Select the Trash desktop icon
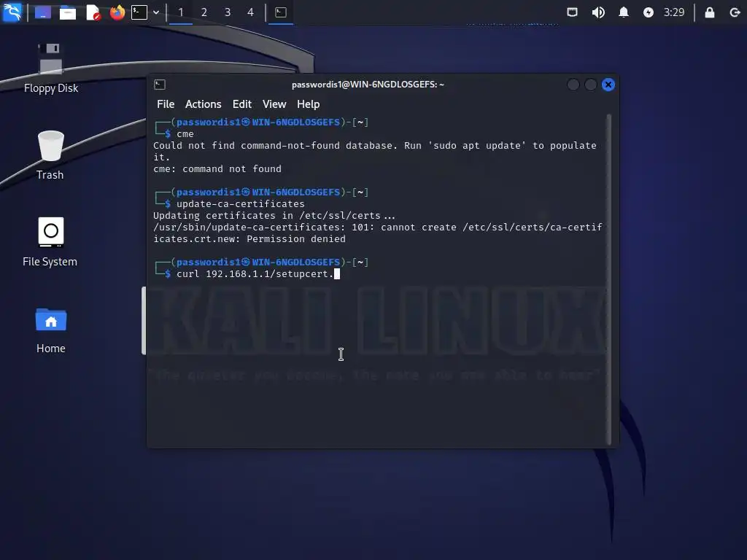 50,155
